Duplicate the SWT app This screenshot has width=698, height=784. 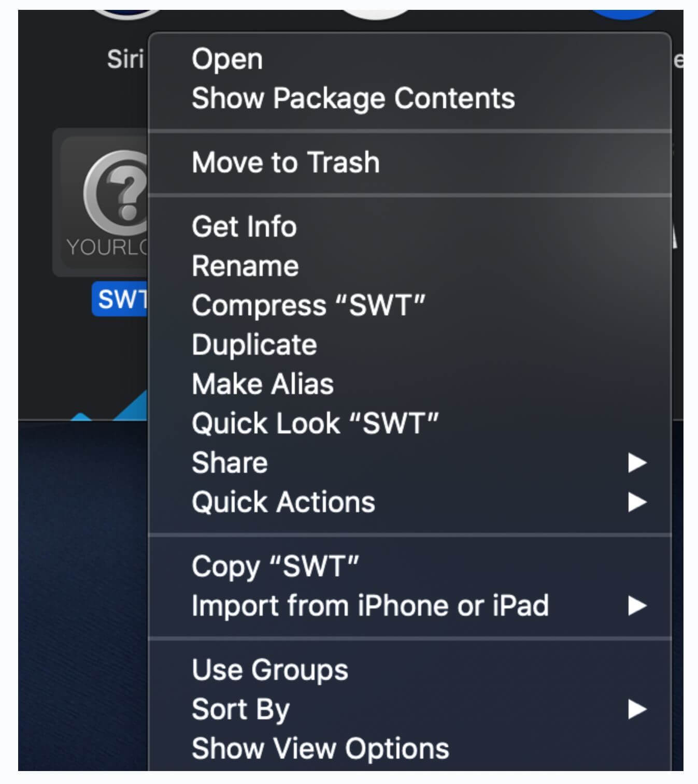pyautogui.click(x=254, y=345)
